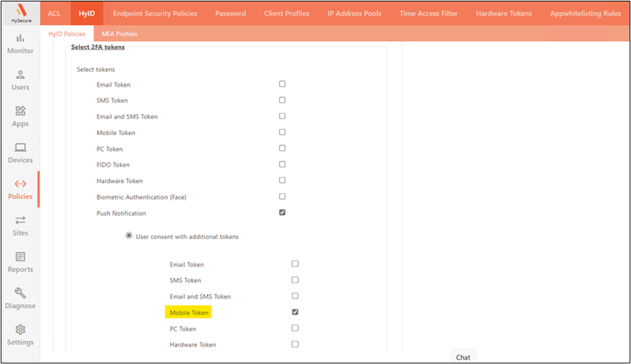Open Settings gear in sidebar
The height and width of the screenshot is (364, 631).
20,335
